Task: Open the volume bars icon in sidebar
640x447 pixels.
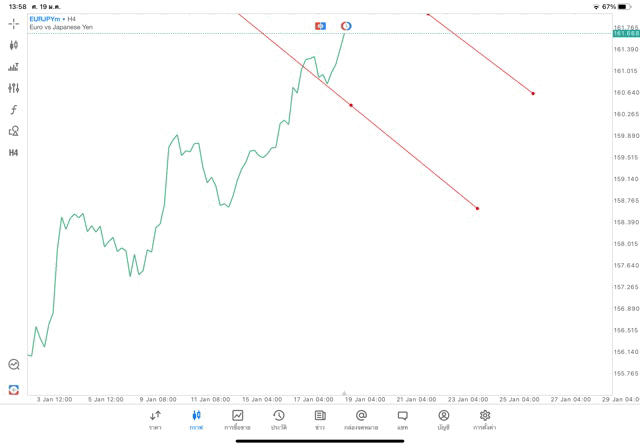Action: point(14,67)
